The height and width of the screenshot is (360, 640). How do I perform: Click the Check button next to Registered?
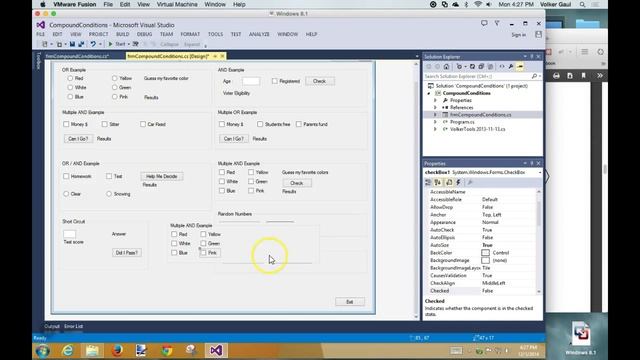point(320,81)
